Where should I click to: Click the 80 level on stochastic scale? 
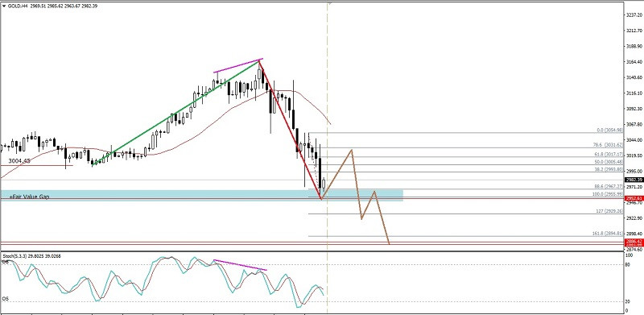pyautogui.click(x=628, y=264)
